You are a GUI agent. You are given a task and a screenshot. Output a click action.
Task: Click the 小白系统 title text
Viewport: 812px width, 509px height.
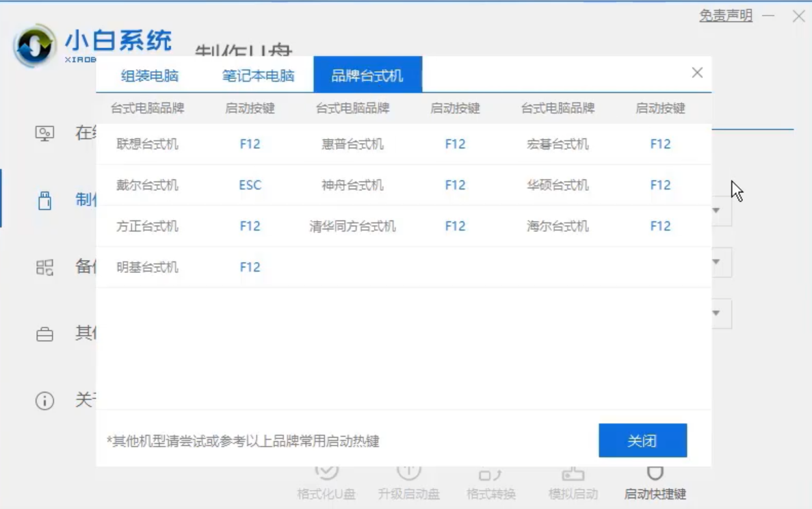tap(118, 40)
